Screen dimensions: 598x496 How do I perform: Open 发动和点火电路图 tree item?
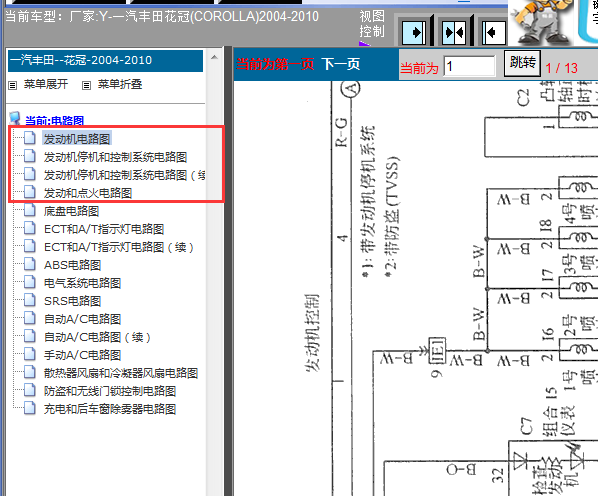(88, 193)
